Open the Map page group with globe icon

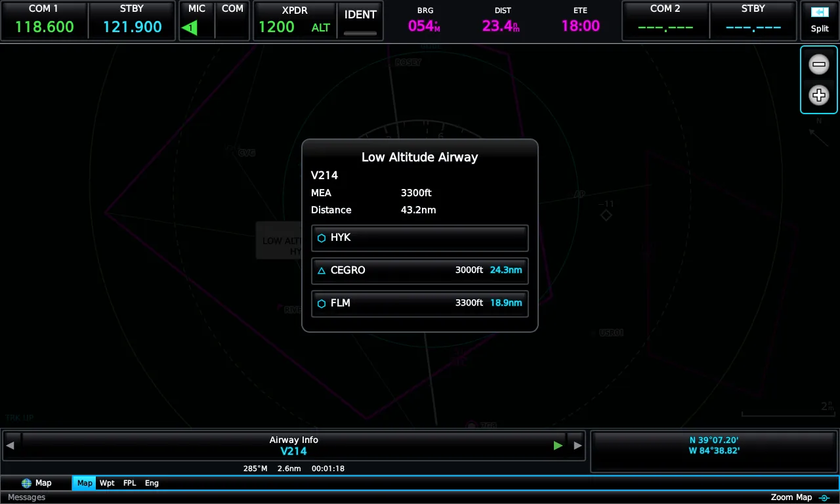[36, 483]
